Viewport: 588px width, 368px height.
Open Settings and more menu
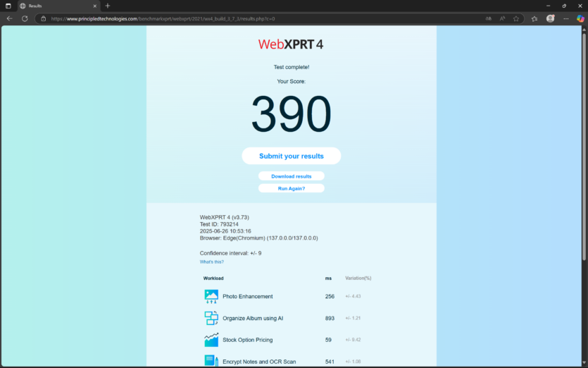coord(566,18)
